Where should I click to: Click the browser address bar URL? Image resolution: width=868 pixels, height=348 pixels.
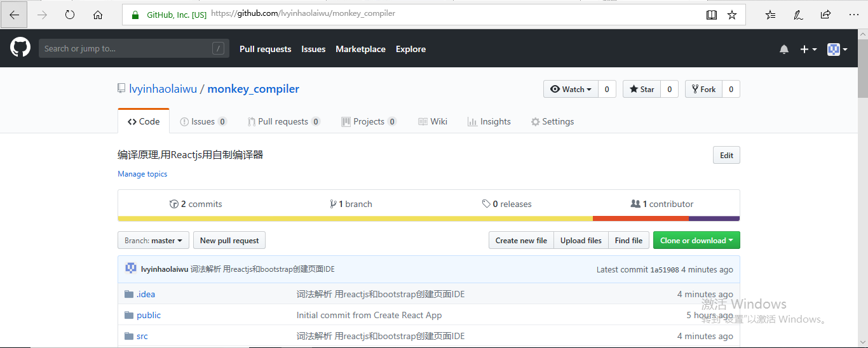click(303, 13)
